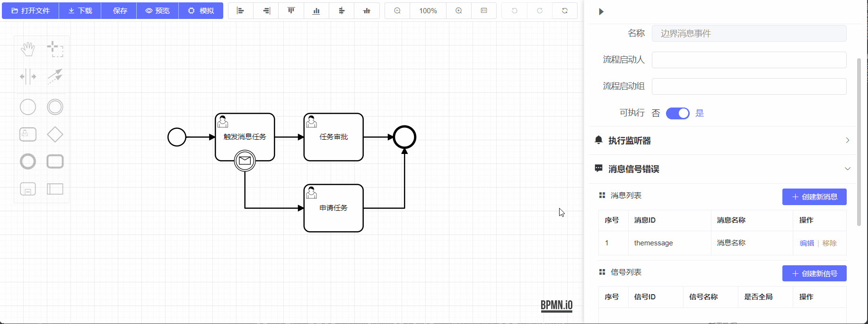Zoom out the canvas
The image size is (868, 324).
click(x=397, y=10)
